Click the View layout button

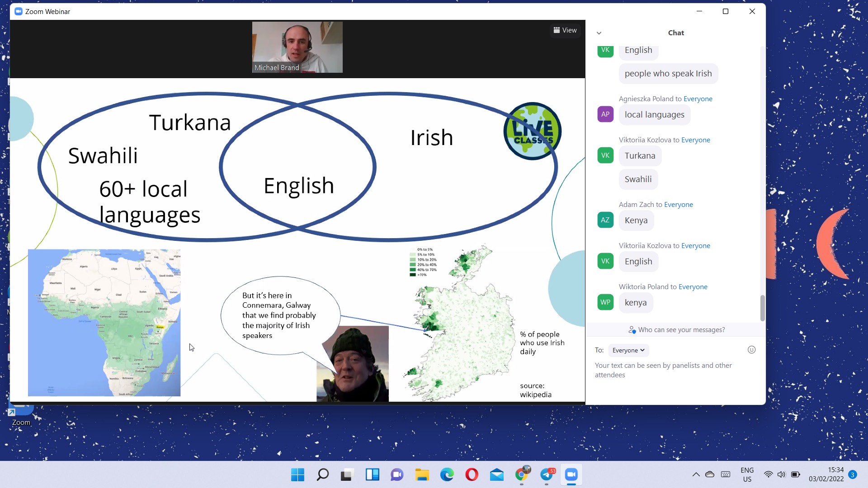point(565,30)
